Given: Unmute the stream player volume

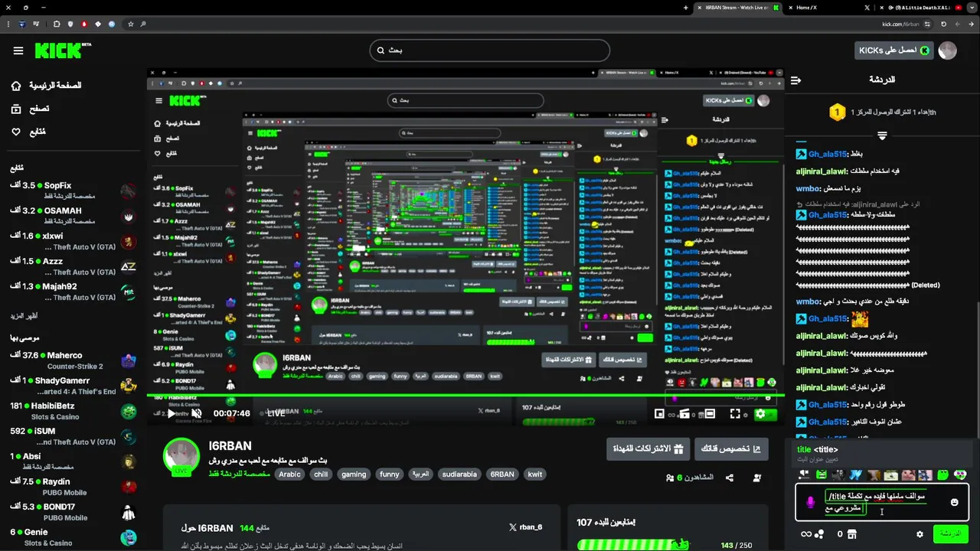Looking at the screenshot, I should 196,413.
